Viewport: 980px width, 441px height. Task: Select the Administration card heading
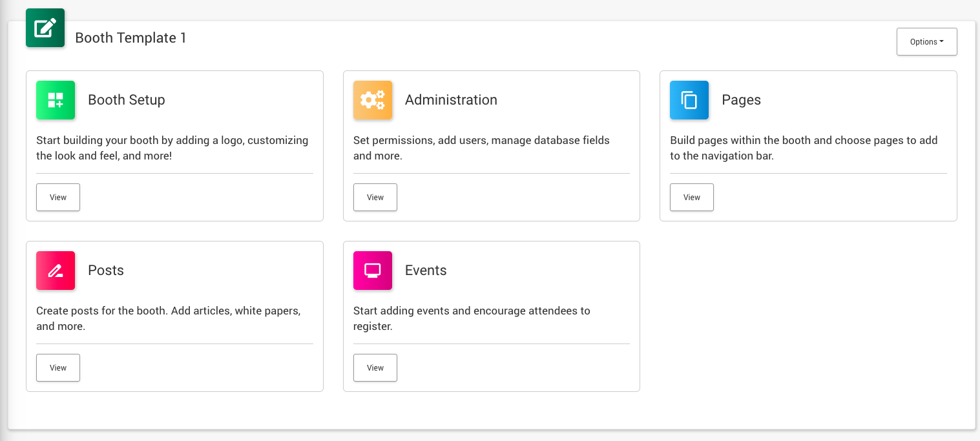(x=451, y=100)
